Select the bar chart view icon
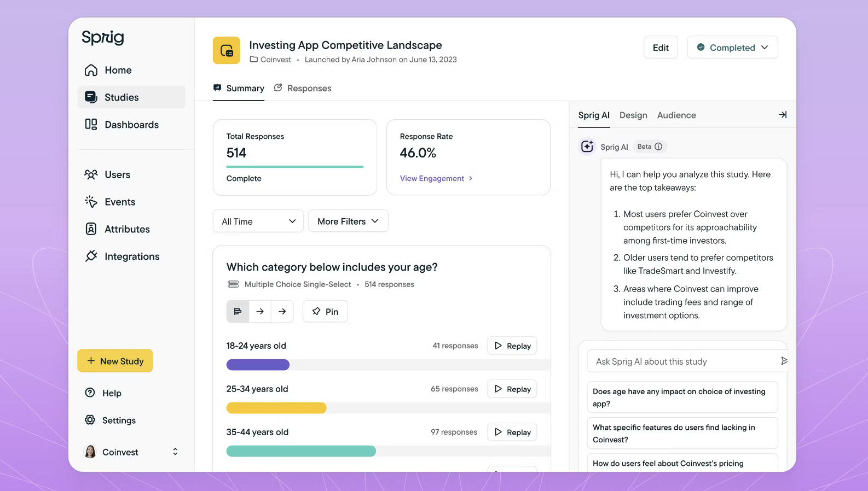The width and height of the screenshot is (868, 491). pos(238,311)
